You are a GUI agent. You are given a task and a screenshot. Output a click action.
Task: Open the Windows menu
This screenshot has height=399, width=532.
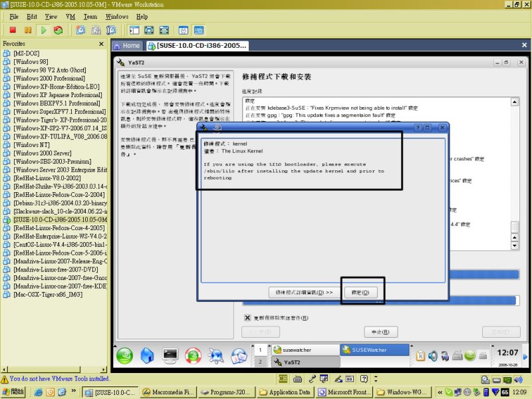[117, 17]
